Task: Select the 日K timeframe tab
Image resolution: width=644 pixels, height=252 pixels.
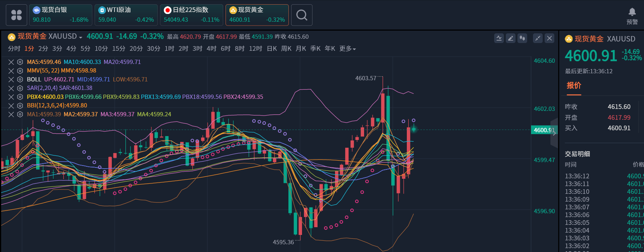Action: (272, 49)
